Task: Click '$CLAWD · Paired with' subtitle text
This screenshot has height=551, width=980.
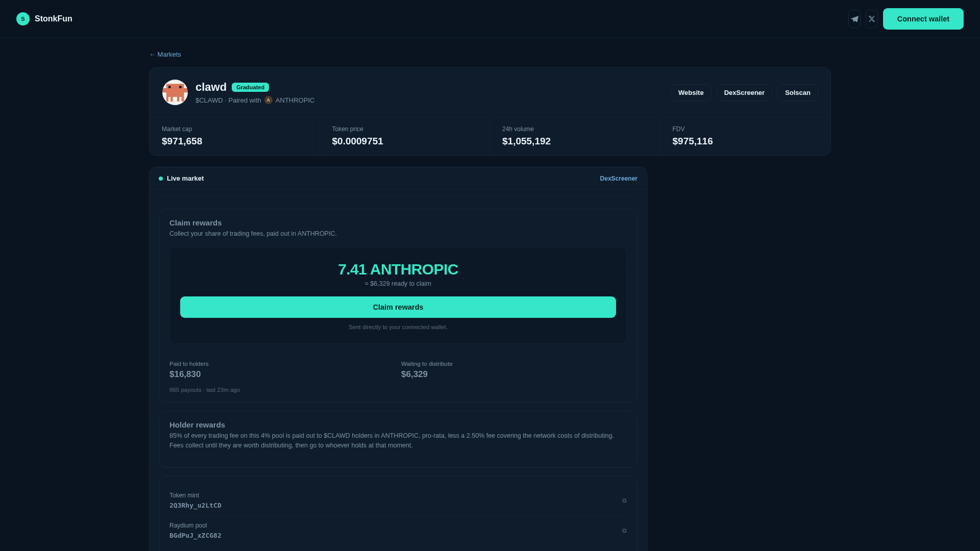Action: (x=228, y=101)
